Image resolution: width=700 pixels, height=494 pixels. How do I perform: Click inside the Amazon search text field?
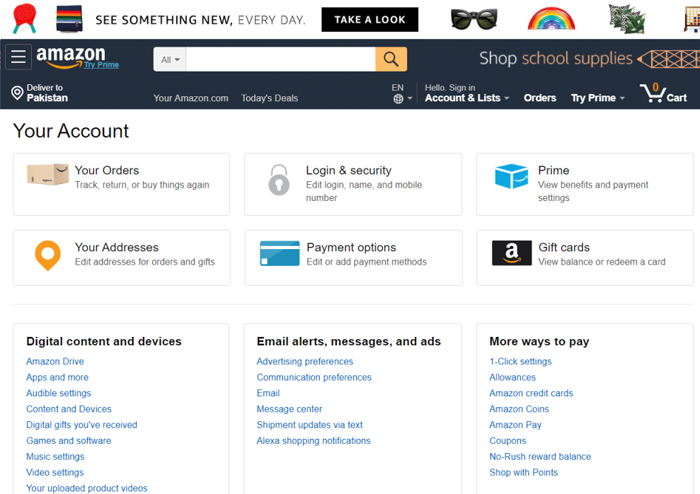[280, 59]
